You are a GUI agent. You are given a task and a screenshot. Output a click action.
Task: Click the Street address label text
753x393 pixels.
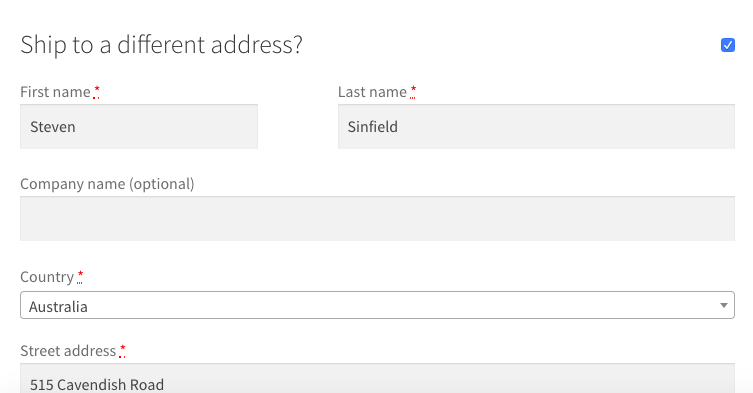(68, 351)
